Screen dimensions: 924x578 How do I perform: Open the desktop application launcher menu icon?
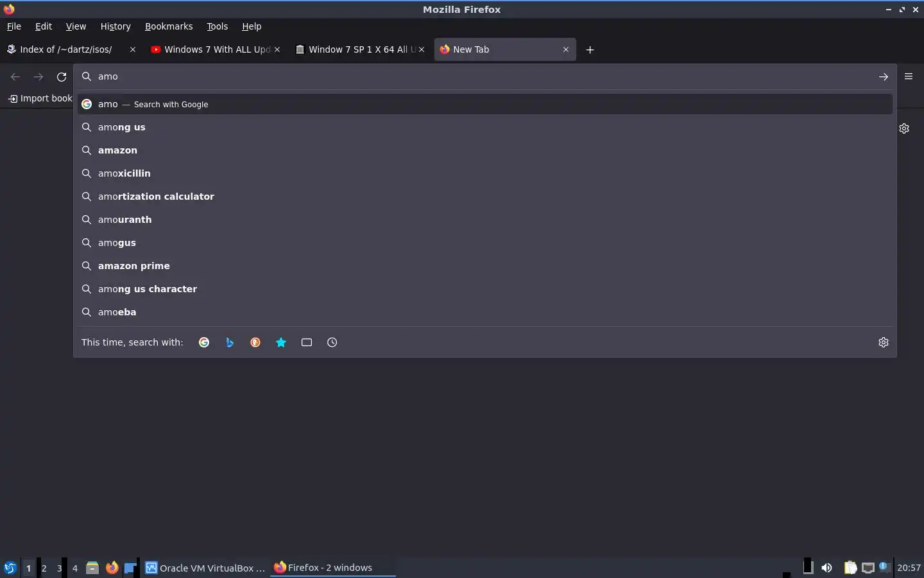[10, 568]
